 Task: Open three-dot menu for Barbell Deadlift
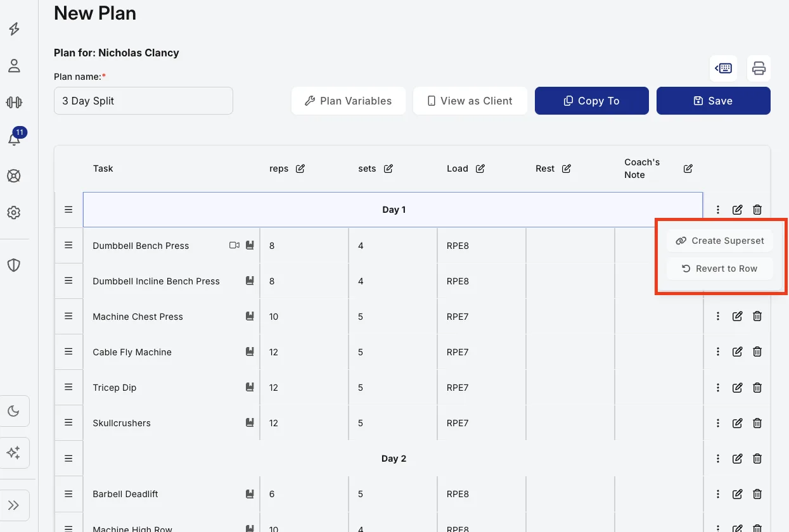tap(718, 494)
